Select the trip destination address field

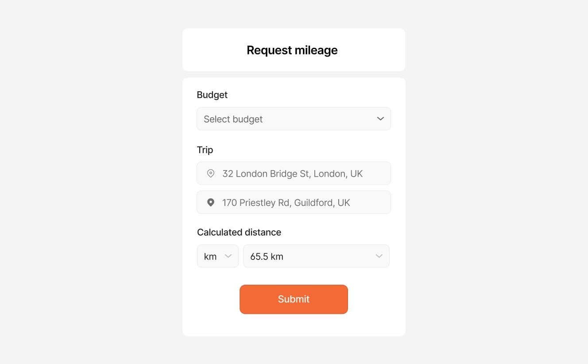(x=294, y=202)
